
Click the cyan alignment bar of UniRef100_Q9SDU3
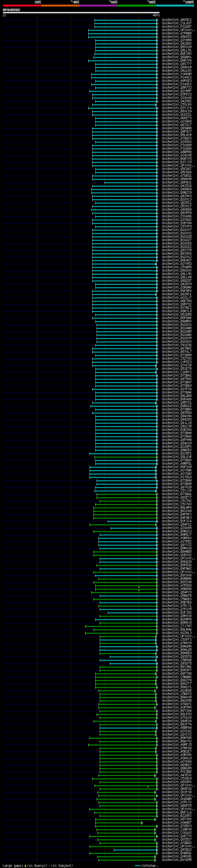135,850
